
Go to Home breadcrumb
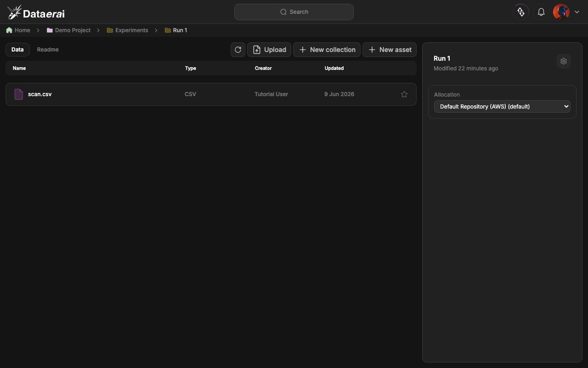18,30
